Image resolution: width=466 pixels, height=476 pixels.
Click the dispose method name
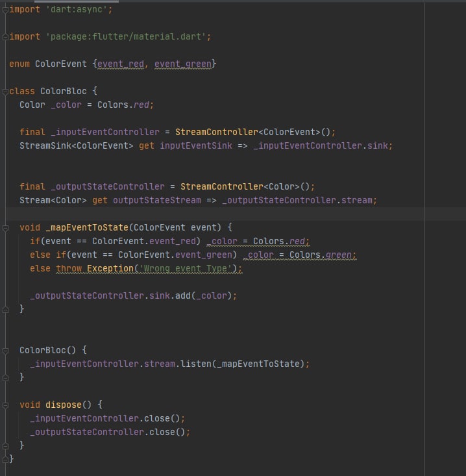(x=64, y=405)
